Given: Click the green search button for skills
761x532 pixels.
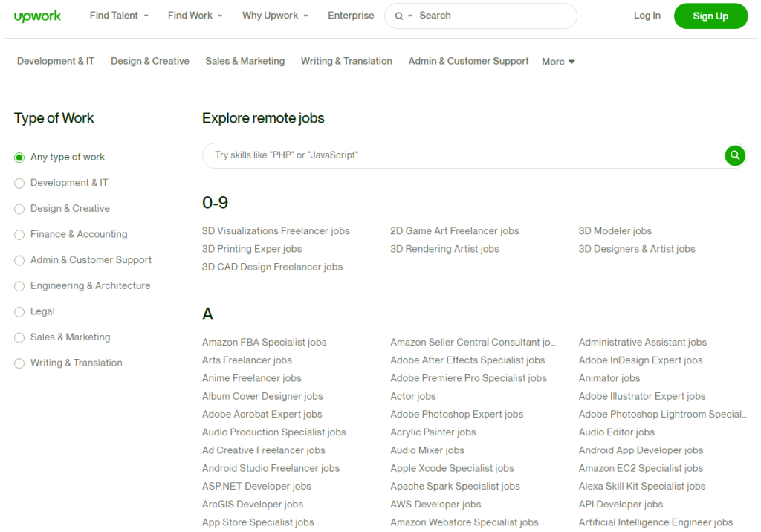Looking at the screenshot, I should pos(735,155).
